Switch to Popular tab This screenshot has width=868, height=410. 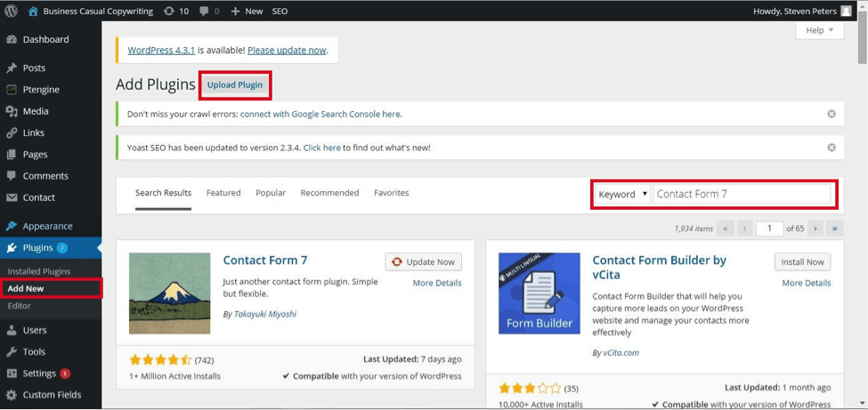click(271, 193)
